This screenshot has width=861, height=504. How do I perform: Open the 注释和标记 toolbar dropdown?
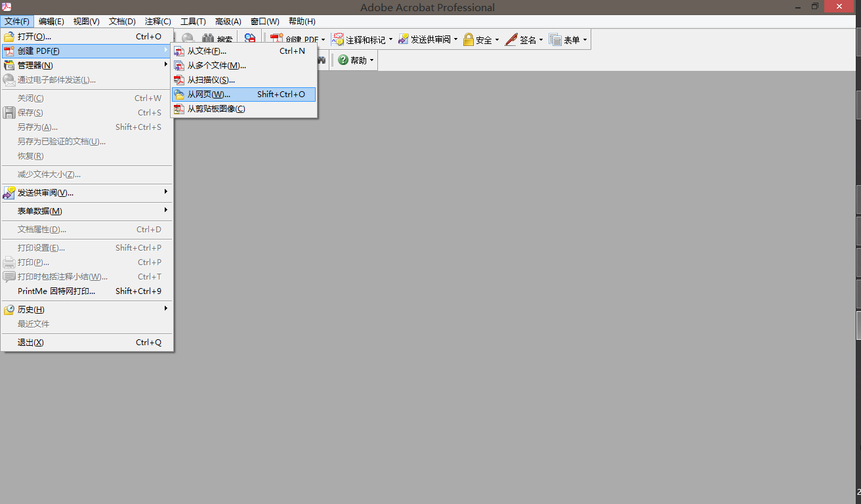[362, 39]
